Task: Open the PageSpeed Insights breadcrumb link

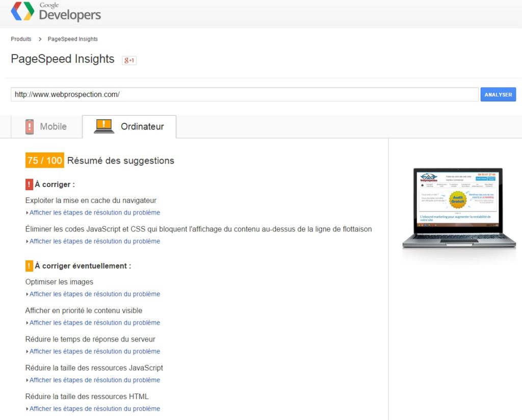Action: (x=73, y=39)
